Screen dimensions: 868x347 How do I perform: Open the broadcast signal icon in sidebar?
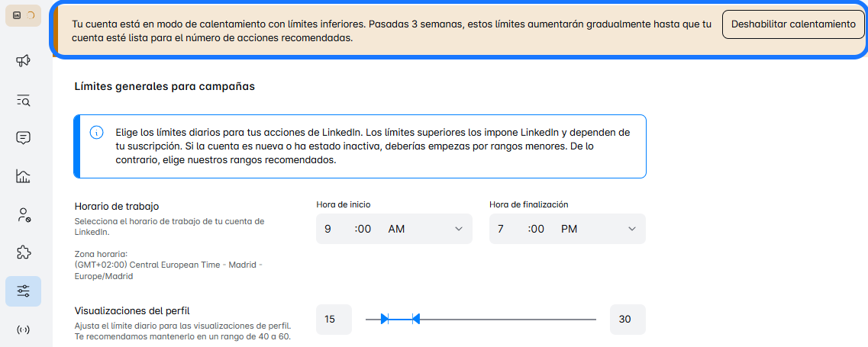click(x=23, y=329)
